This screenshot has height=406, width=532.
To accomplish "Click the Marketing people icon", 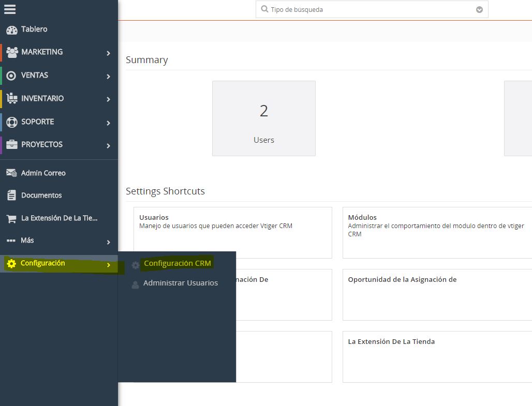I will 12,52.
